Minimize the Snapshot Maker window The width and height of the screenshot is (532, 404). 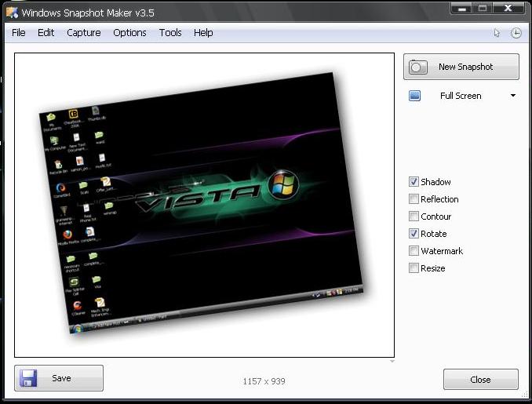461,9
